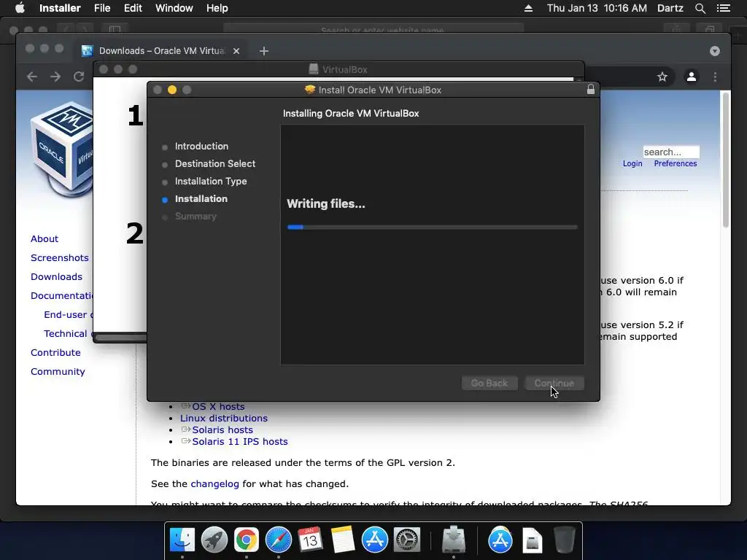Click the Writing files status text
The width and height of the screenshot is (747, 560).
click(x=326, y=204)
